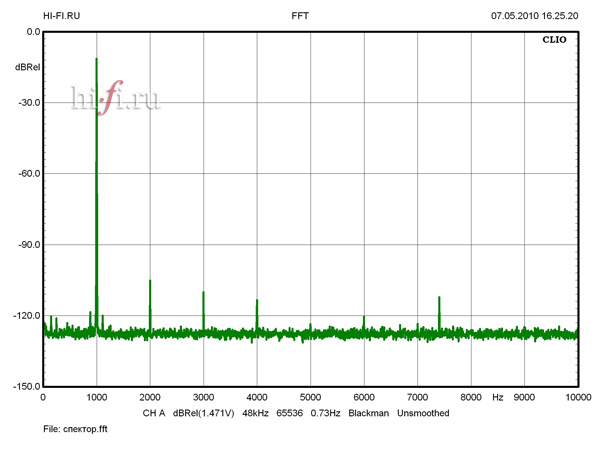Viewport: 600px width, 450px height.
Task: Click the Unsmoothed label below chart
Action: (x=423, y=412)
